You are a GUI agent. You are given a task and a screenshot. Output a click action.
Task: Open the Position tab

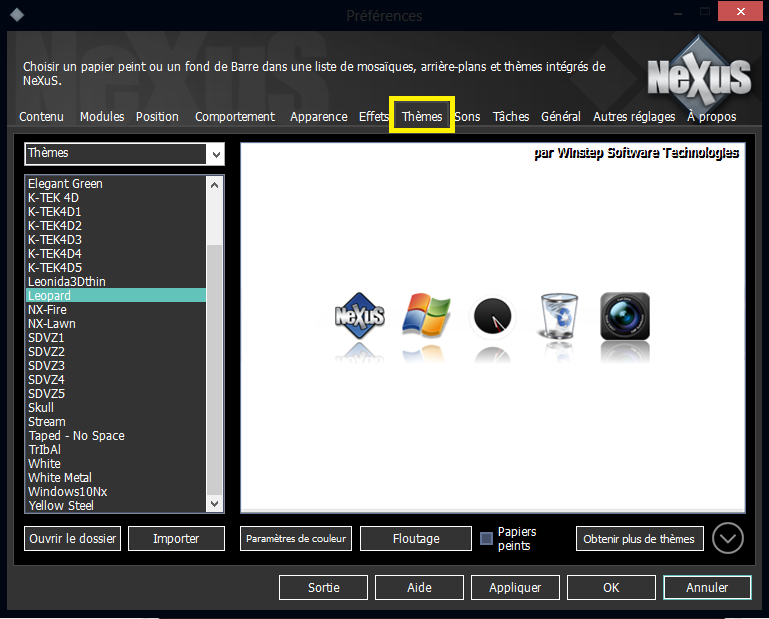(157, 117)
